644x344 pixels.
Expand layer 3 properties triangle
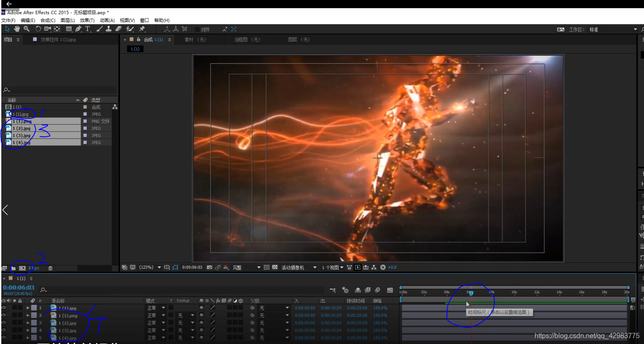tap(28, 323)
